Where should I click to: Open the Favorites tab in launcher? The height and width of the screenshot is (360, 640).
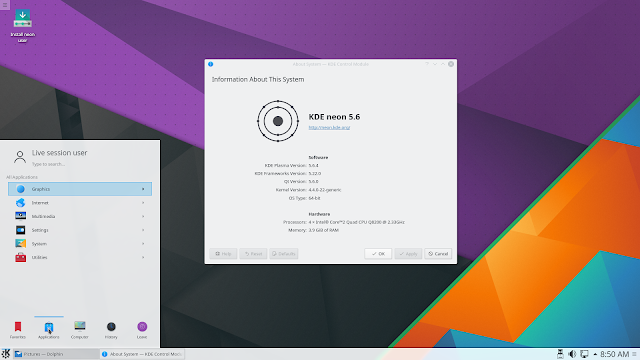tap(18, 330)
